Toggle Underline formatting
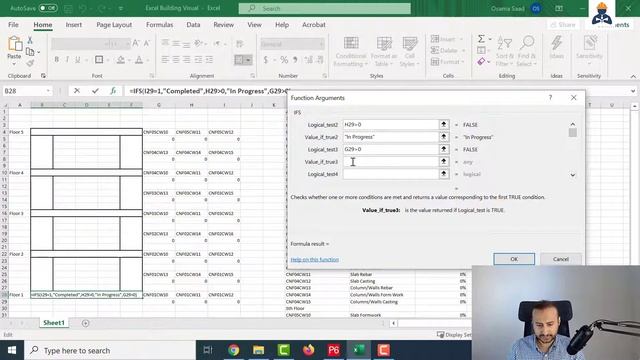This screenshot has height=360, width=640. tap(78, 60)
